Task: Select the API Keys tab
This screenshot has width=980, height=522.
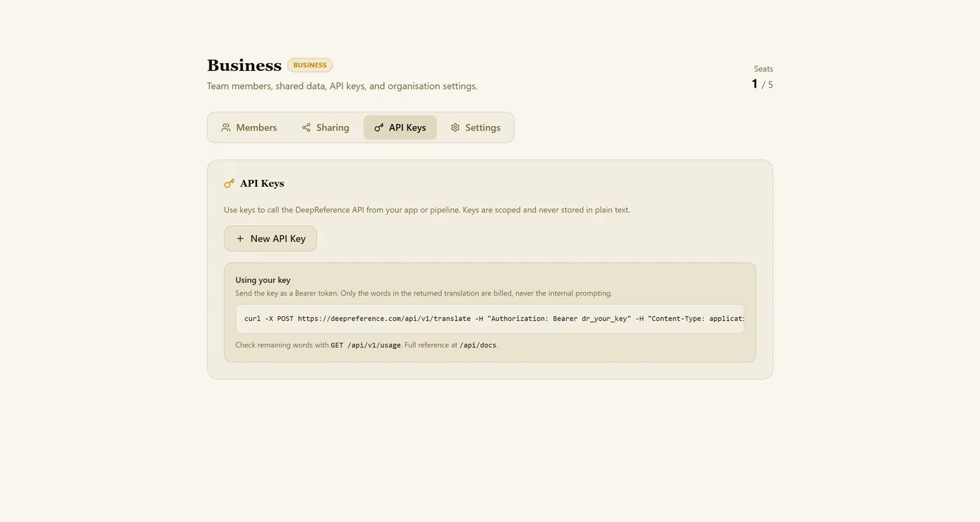Action: (x=400, y=128)
